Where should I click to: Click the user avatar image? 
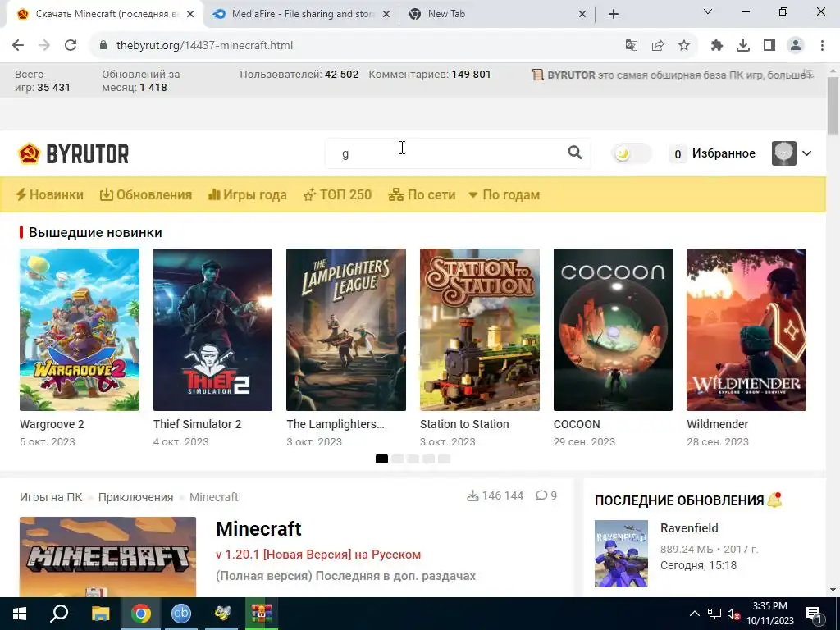point(783,153)
